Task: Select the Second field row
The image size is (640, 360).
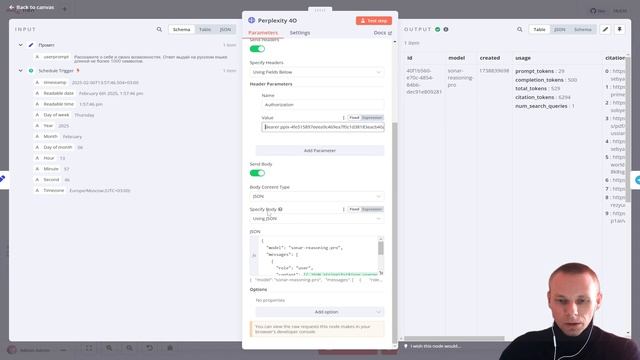Action: point(53,180)
